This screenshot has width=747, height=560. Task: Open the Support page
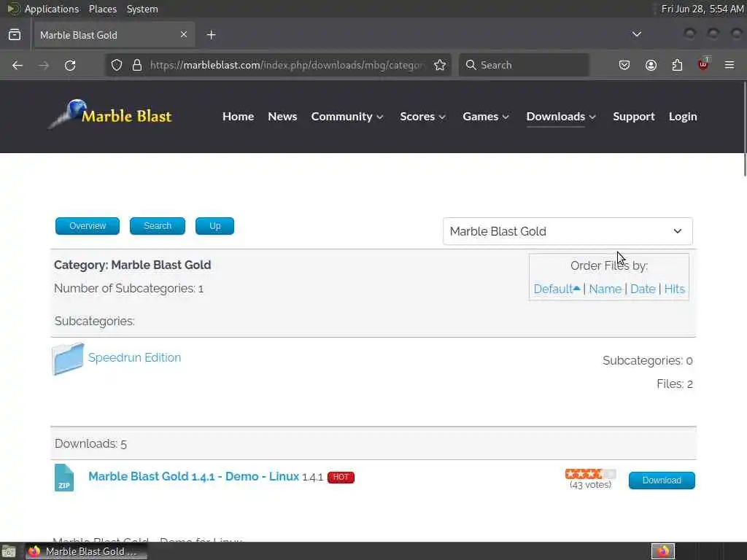coord(634,117)
